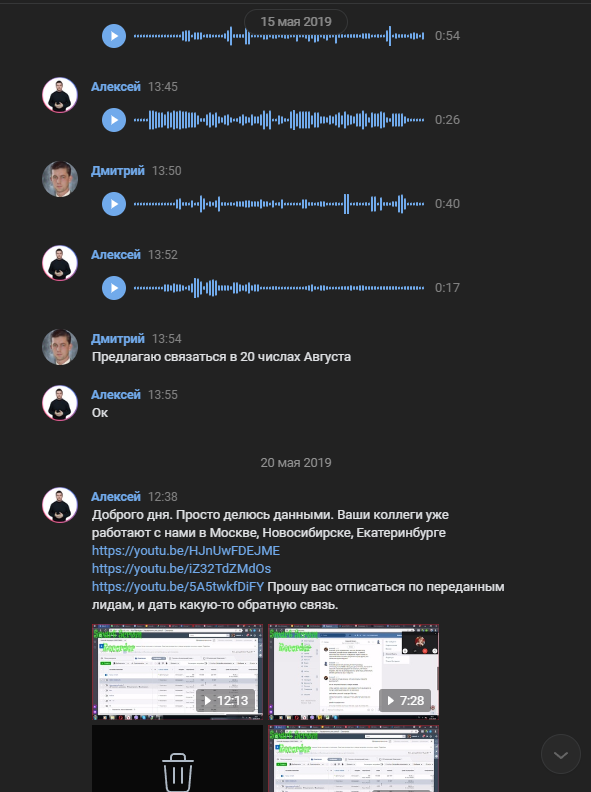Click Дмитрий's avatar at 13:50
Image resolution: width=591 pixels, height=792 pixels.
point(60,179)
